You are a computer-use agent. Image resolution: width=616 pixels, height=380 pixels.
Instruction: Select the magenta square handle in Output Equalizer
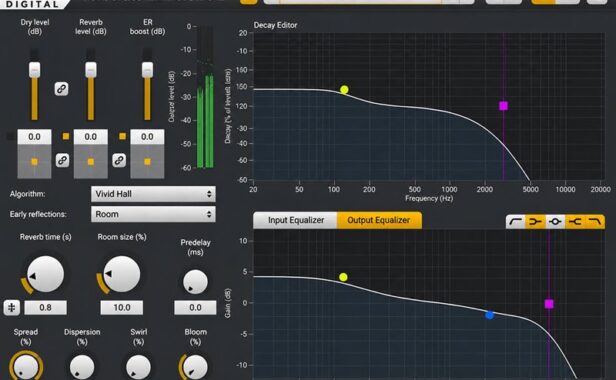click(x=549, y=304)
